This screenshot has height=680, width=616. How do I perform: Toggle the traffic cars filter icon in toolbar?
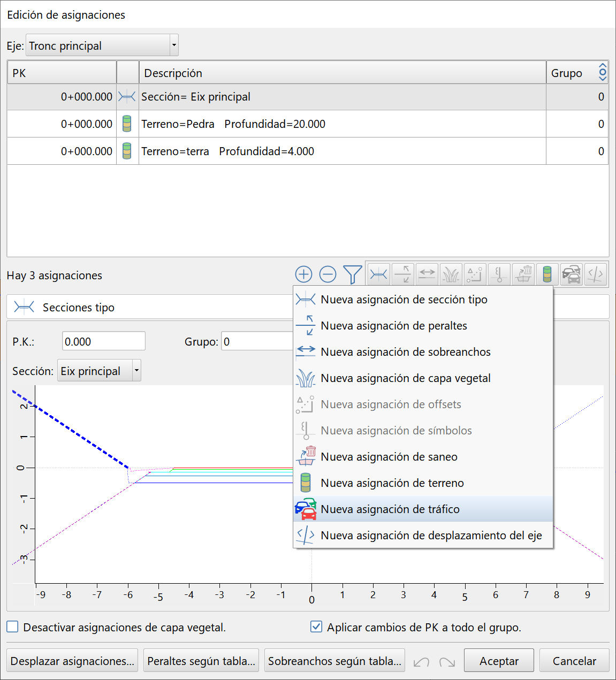tap(571, 274)
